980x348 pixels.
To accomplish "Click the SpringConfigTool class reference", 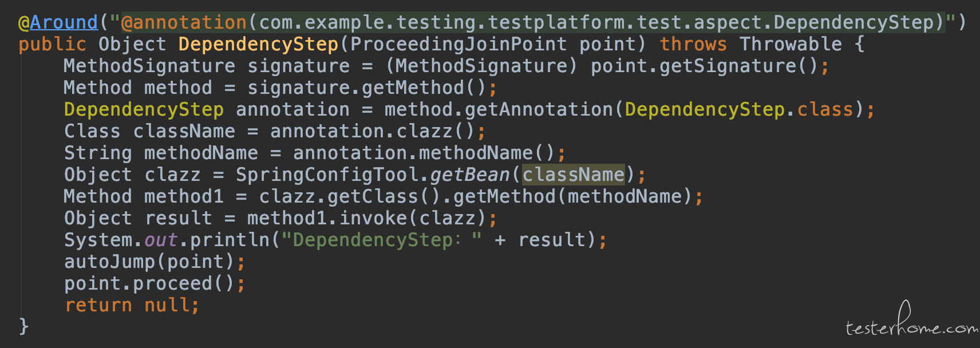I will [327, 175].
